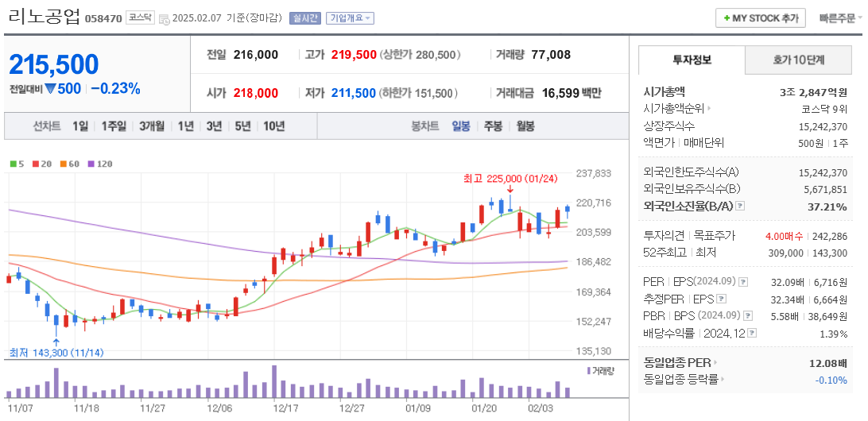868x421 pixels.
Task: Click the 외국인소진율 value 37.21%
Action: 825,207
